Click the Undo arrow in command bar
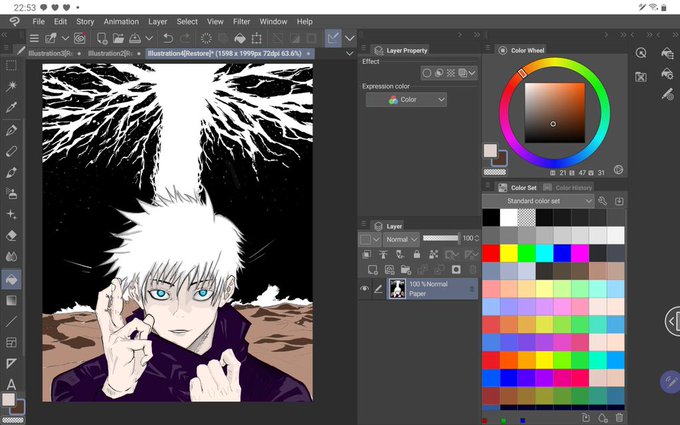Screen dimensions: 680x425 pyautogui.click(x=168, y=39)
